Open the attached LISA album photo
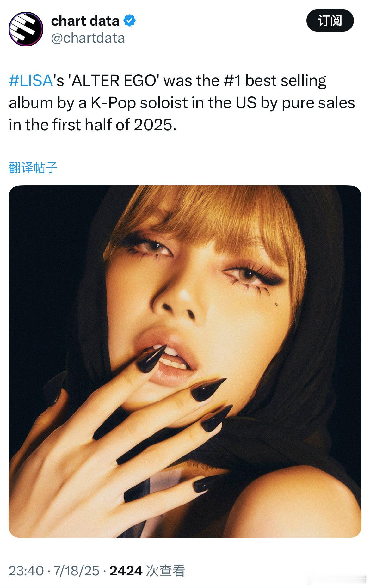Screen dimensions: 370x588 click(x=185, y=362)
